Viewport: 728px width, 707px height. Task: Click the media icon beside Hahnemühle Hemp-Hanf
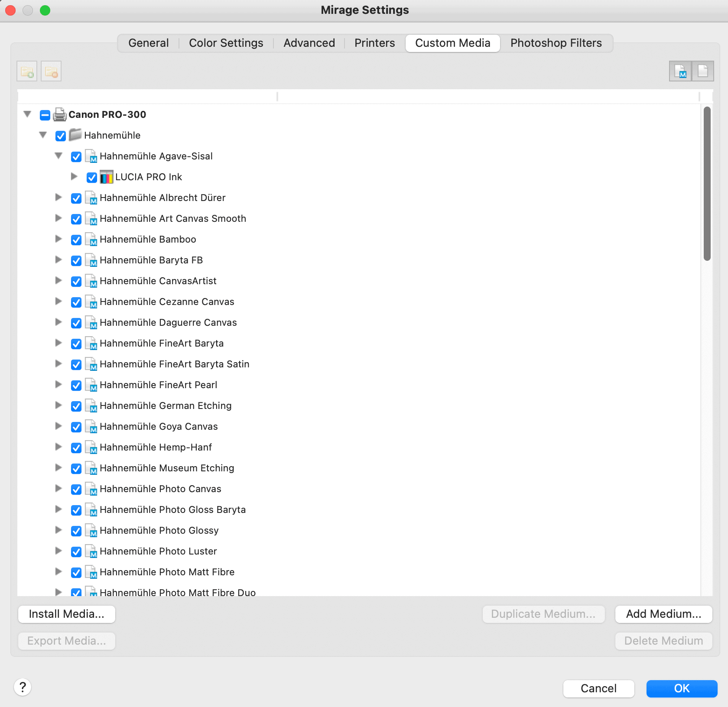91,447
